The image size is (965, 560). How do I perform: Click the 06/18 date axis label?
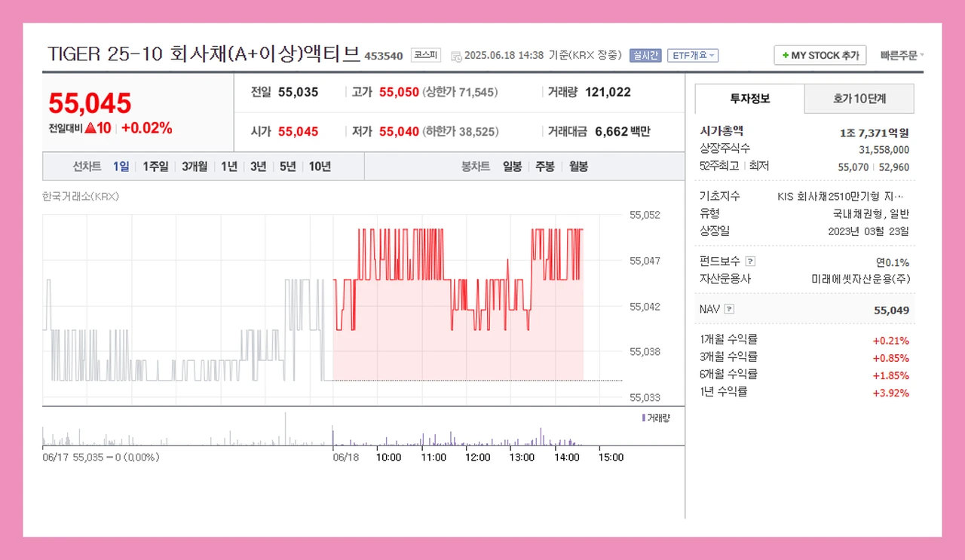(346, 457)
